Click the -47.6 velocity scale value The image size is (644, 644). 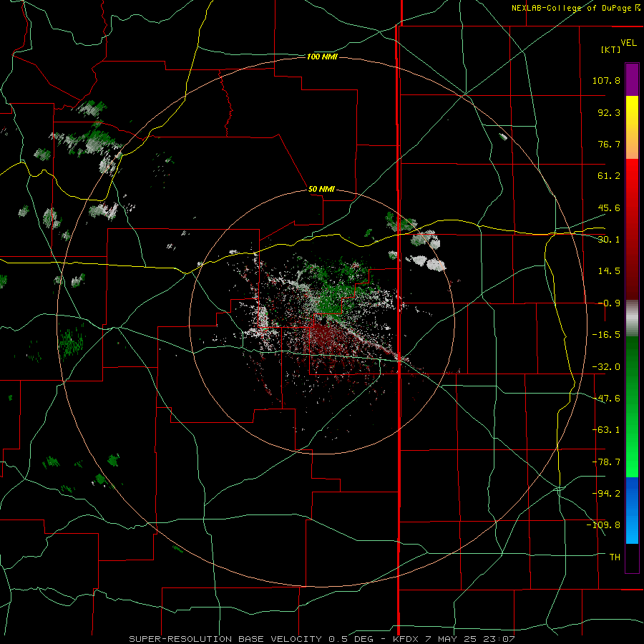(606, 399)
